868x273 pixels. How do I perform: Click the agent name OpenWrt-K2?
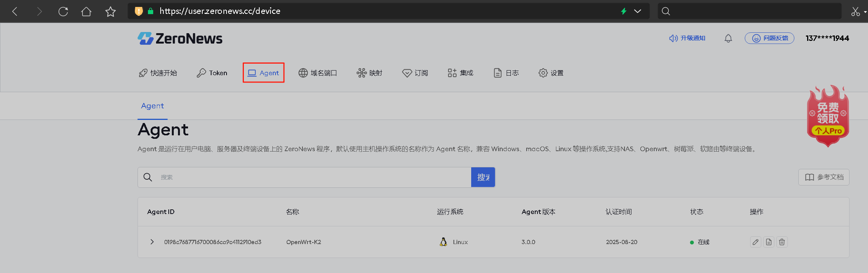click(304, 242)
